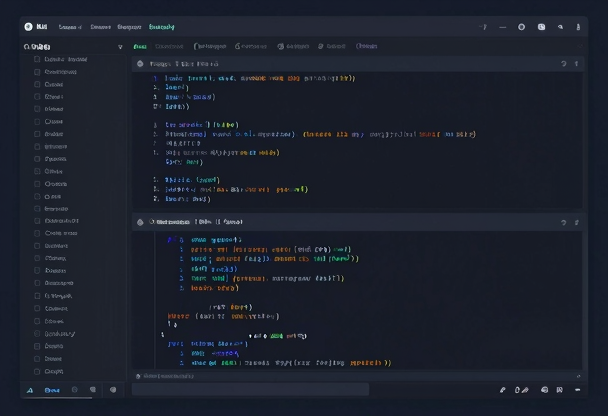
Task: Click the question mark icon on the first code panel
Action: point(563,63)
